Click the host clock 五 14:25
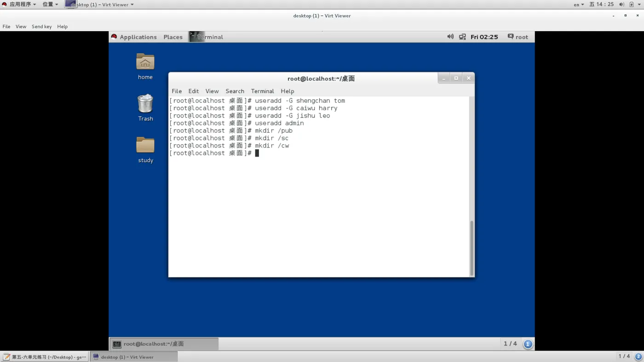Screen dimensions: 644x362 (602, 4)
